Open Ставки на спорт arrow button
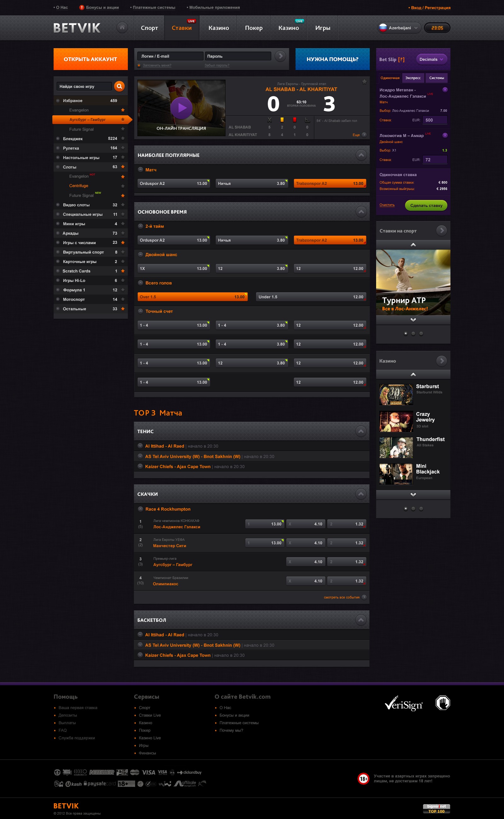 tap(441, 230)
